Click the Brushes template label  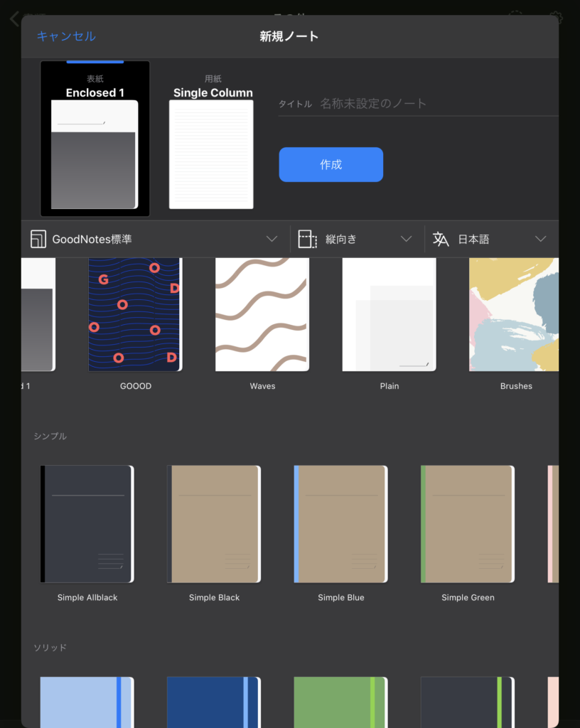tap(516, 386)
